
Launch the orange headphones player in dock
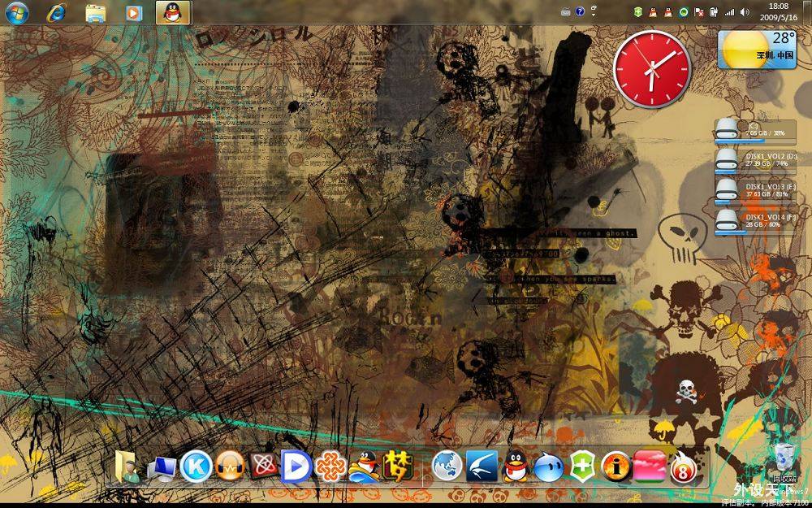[x=230, y=467]
